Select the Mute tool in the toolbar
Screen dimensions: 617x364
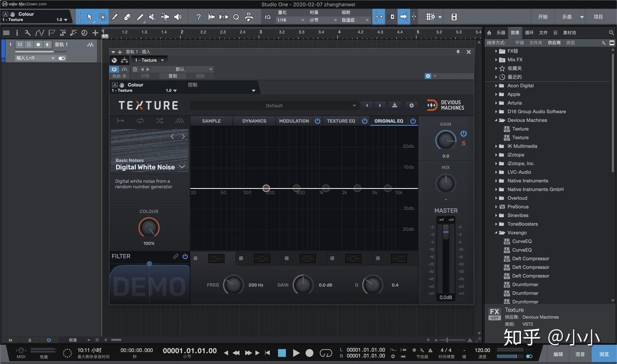pyautogui.click(x=152, y=16)
